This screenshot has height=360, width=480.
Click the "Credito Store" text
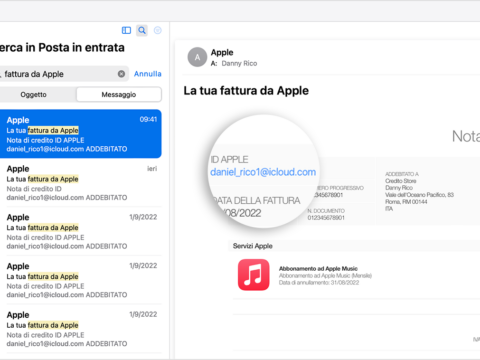(401, 181)
